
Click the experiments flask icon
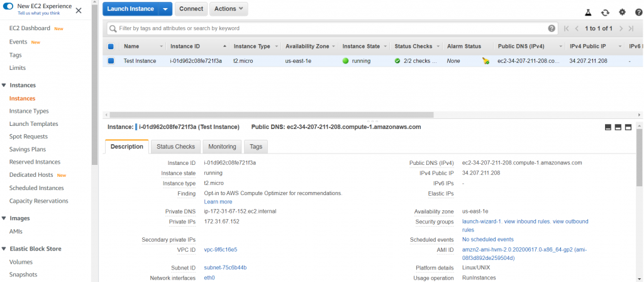click(589, 12)
